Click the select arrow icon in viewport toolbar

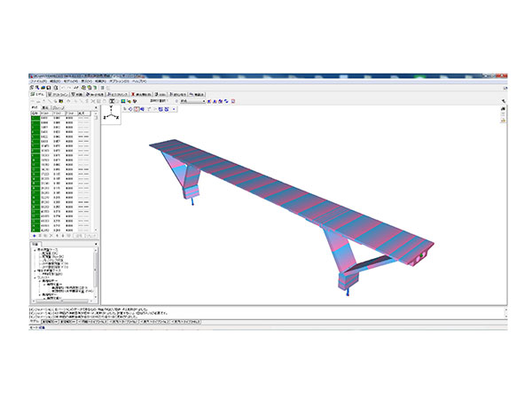point(124,110)
